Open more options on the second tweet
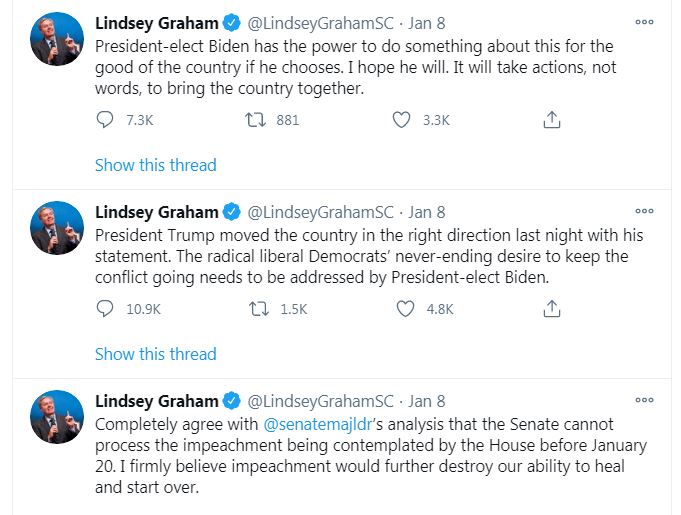 point(644,211)
